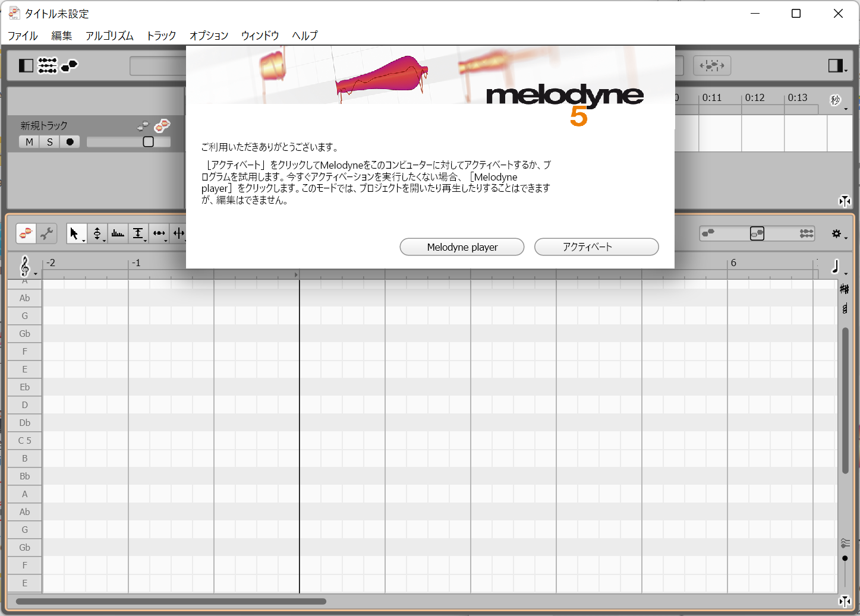
Task: Click the Bb pitch label
Action: (x=24, y=476)
